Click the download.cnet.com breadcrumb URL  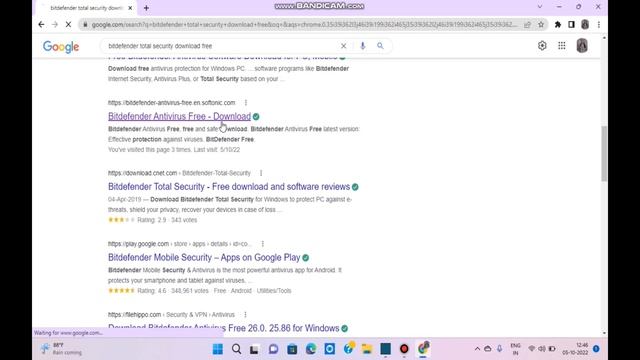pos(179,173)
